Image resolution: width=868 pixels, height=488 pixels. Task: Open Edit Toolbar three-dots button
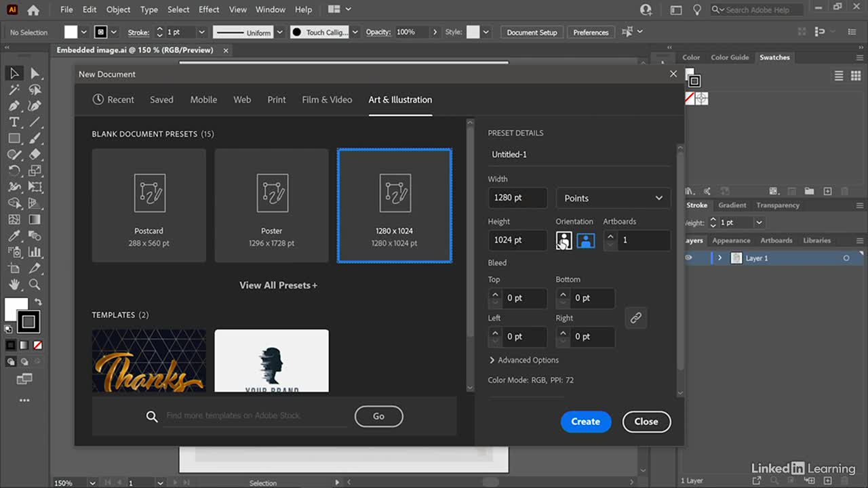pyautogui.click(x=24, y=401)
